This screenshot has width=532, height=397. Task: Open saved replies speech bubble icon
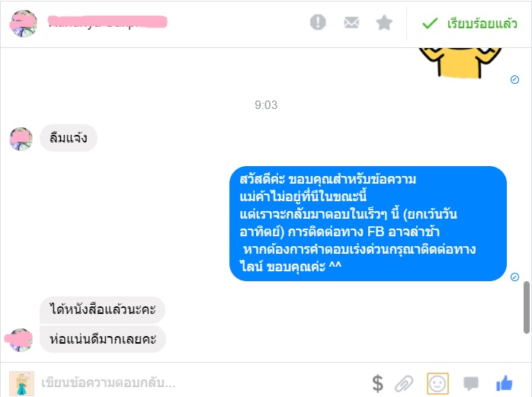(x=470, y=383)
